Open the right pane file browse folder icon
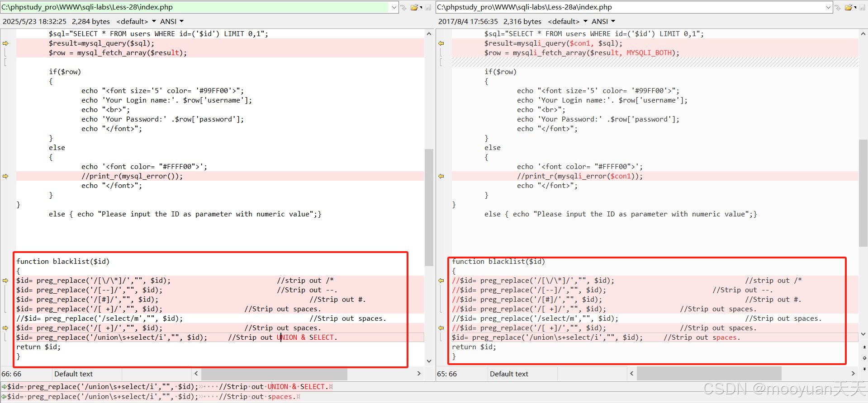Viewport: 868px width, 403px height. (848, 7)
